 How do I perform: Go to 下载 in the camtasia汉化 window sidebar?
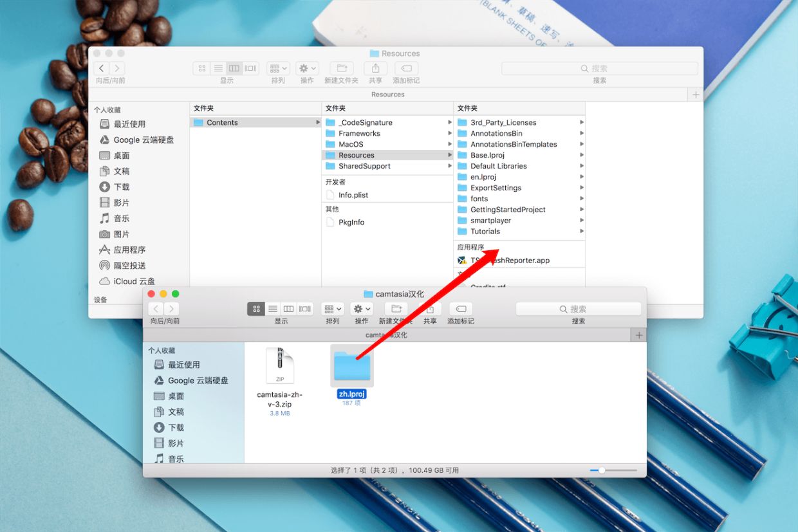(169, 427)
